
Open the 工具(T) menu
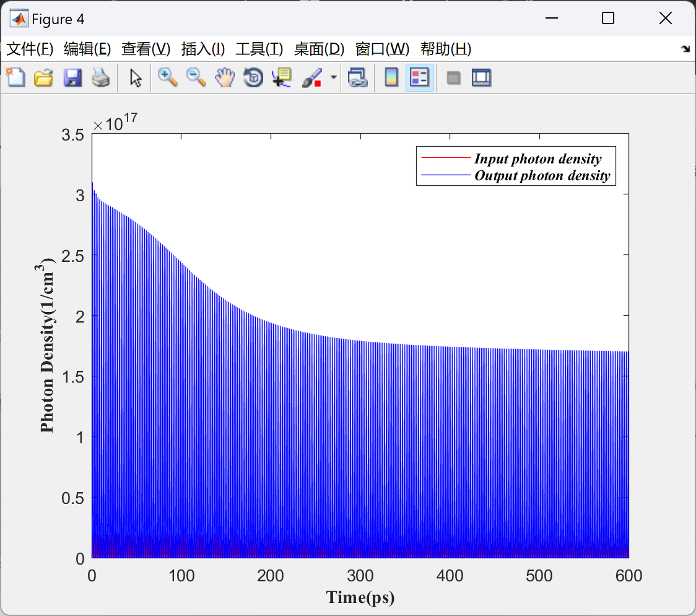(x=259, y=49)
